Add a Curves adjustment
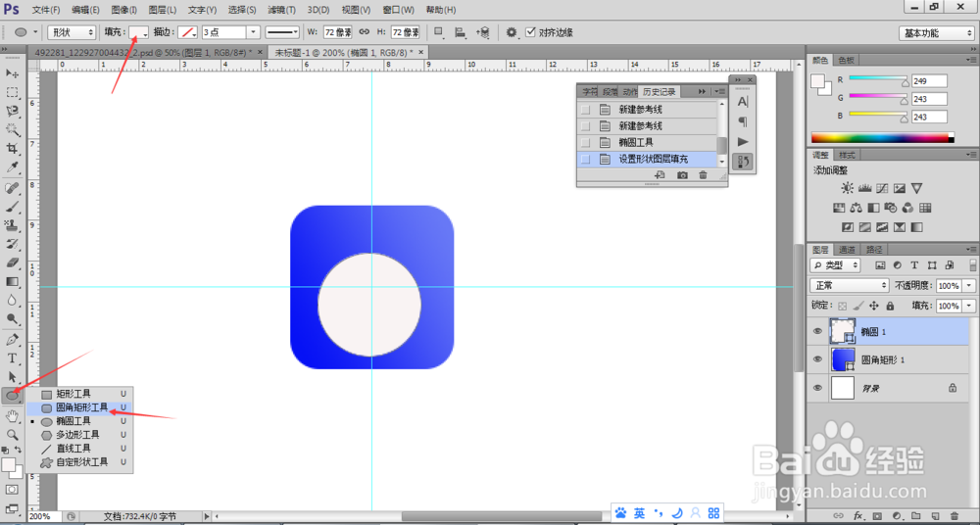980x525 pixels. click(x=883, y=188)
